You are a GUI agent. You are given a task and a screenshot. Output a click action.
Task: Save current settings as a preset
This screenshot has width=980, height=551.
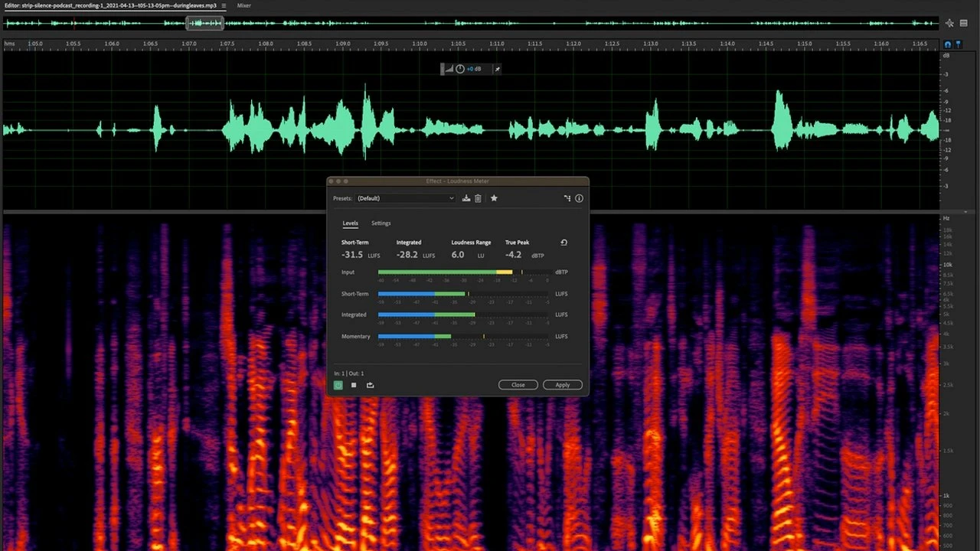(466, 198)
